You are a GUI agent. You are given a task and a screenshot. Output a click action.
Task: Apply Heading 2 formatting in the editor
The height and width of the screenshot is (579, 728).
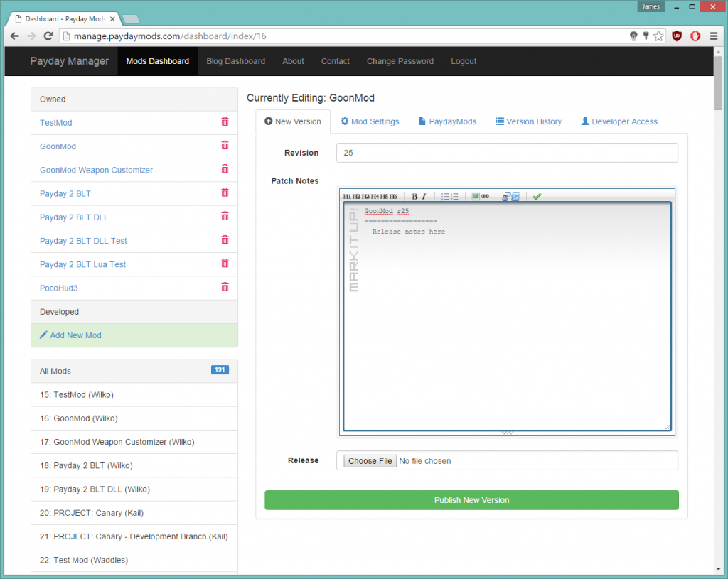click(356, 197)
